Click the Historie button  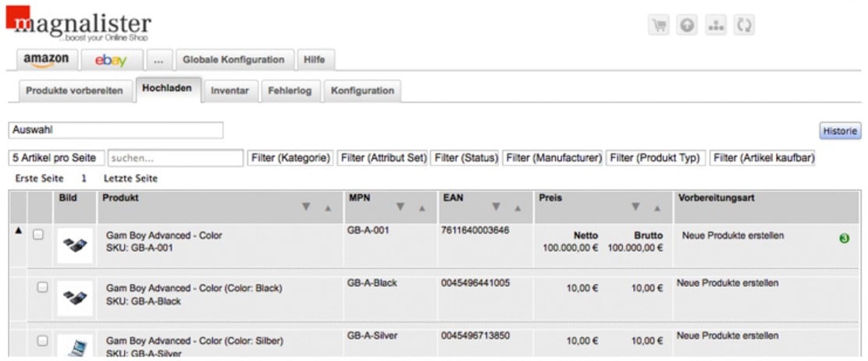click(x=840, y=131)
